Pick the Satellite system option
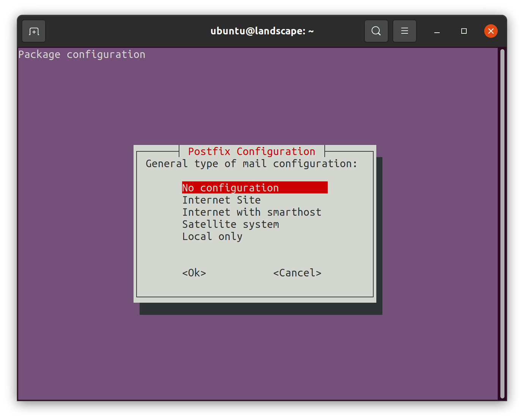524x420 pixels. [230, 224]
